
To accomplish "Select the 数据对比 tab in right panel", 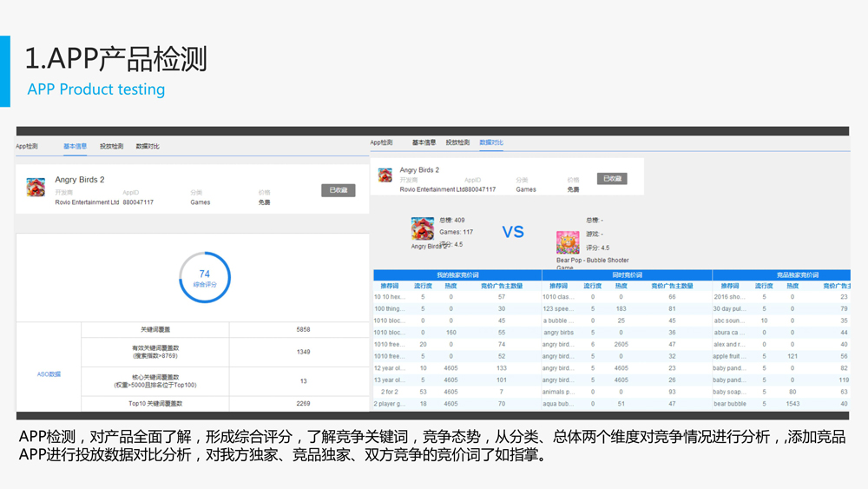I will pyautogui.click(x=491, y=142).
